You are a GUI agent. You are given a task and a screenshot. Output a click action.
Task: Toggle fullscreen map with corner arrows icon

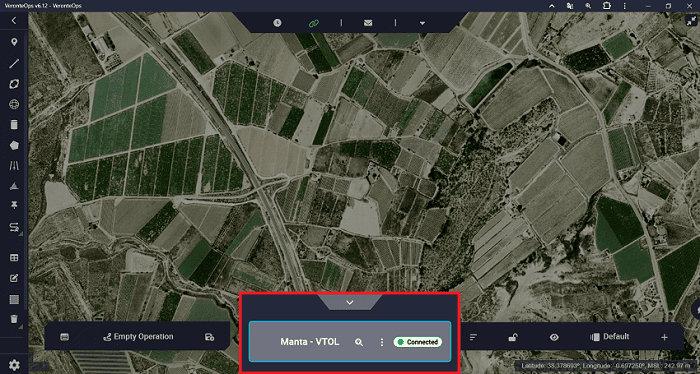691,21
